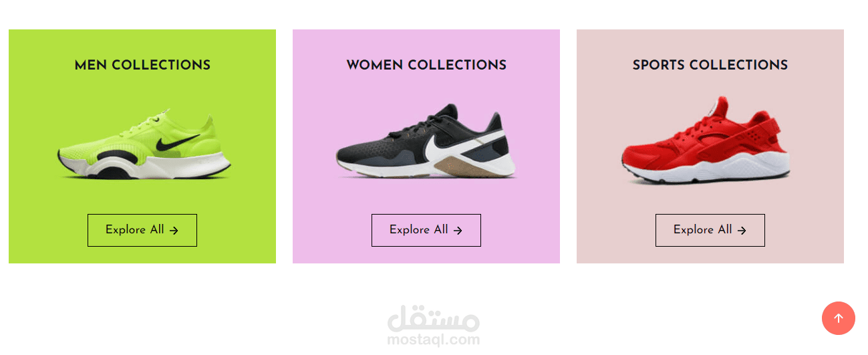Open Explore All under Women Collections
Viewport: 868px width, 355px height.
tap(426, 230)
